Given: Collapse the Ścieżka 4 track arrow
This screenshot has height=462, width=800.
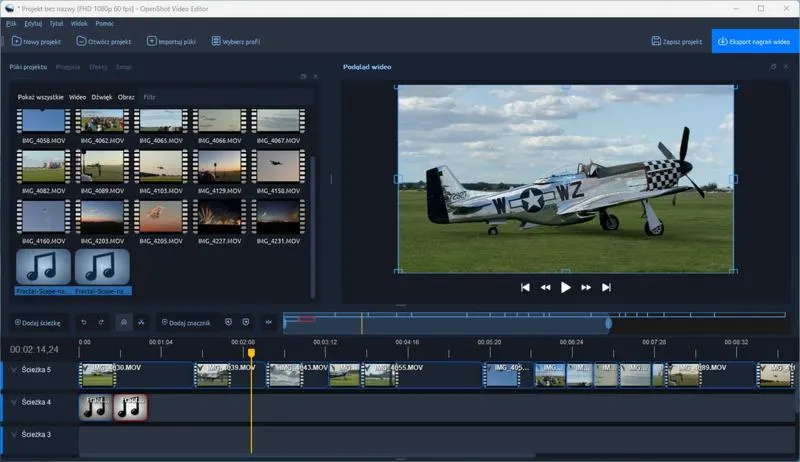Looking at the screenshot, I should click(14, 402).
